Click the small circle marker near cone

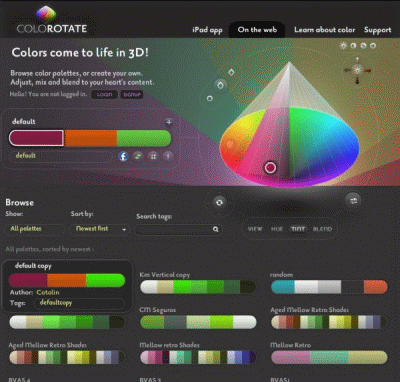pos(210,98)
